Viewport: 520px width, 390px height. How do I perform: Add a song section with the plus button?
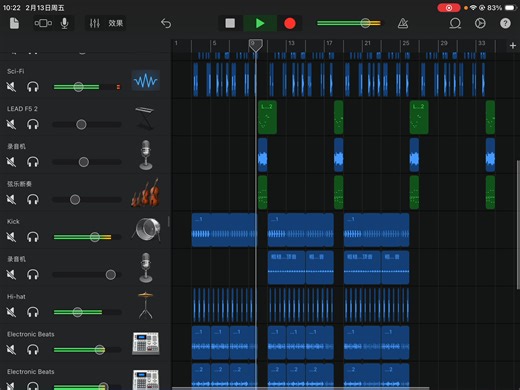point(513,46)
